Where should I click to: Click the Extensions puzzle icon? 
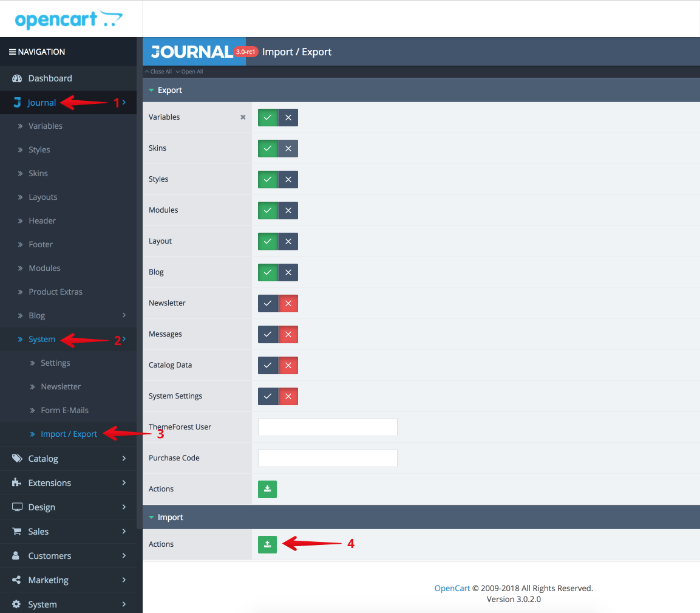tap(16, 482)
